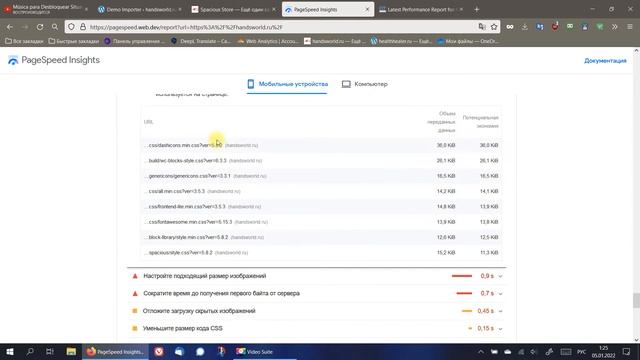Expand "Уменьшите размер кода CSS" audit

coord(317,329)
